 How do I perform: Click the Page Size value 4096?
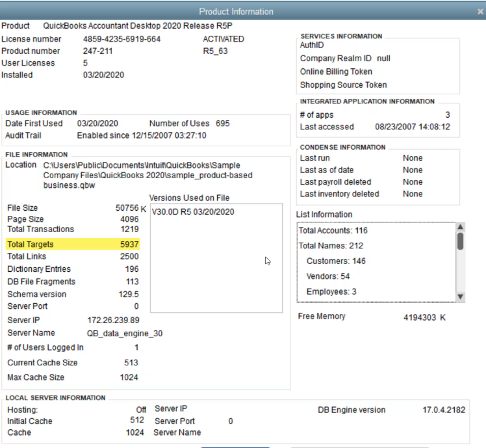tap(129, 219)
